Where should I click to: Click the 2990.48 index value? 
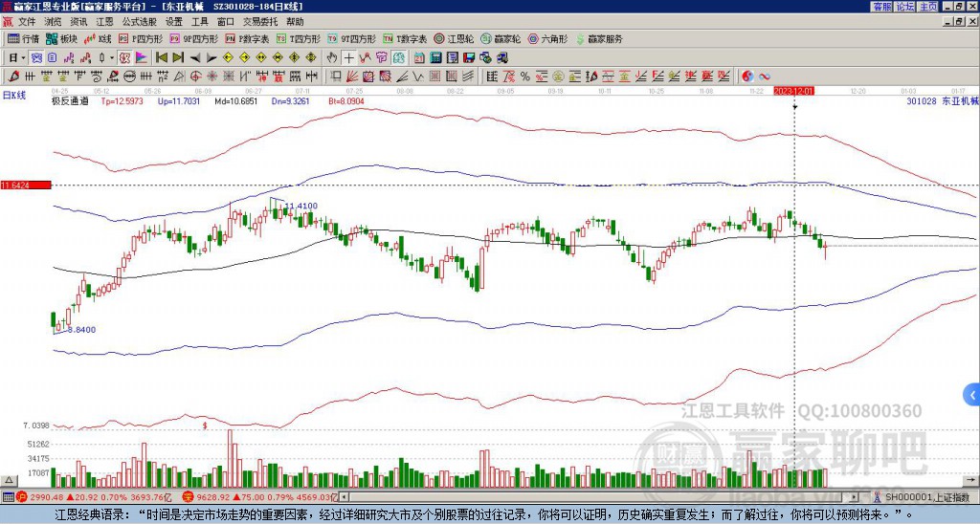48,497
